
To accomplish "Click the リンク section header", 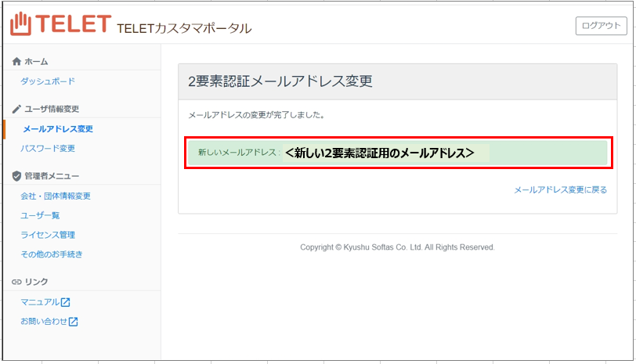I will click(x=36, y=282).
